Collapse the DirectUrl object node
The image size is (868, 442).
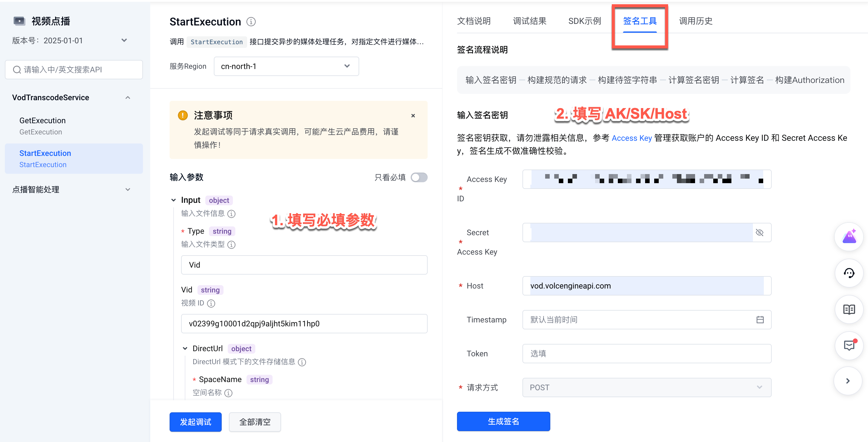click(x=185, y=349)
